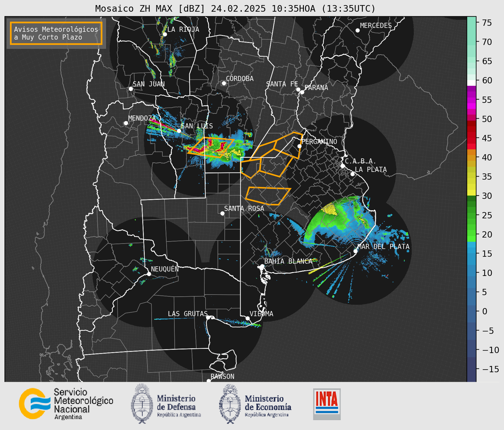The height and width of the screenshot is (430, 504).
Task: Click the orange warning polygon over San Luis storm
Action: click(211, 147)
